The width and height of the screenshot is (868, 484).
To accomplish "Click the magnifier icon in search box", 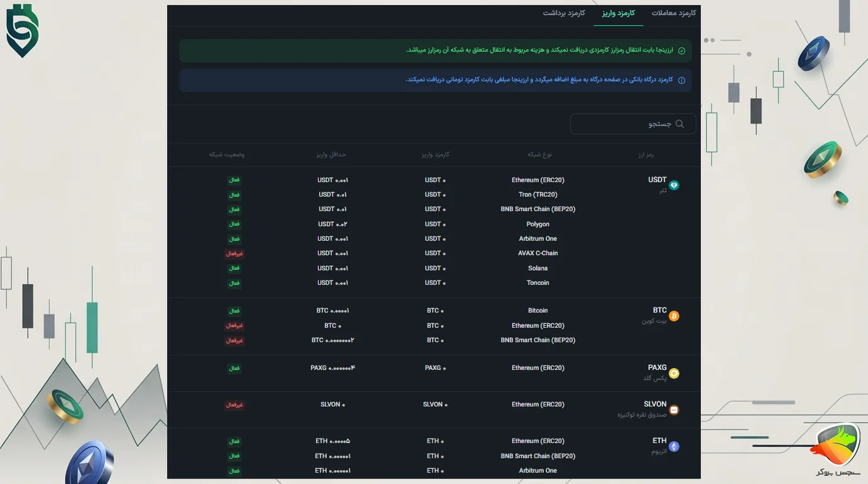I will pos(679,124).
